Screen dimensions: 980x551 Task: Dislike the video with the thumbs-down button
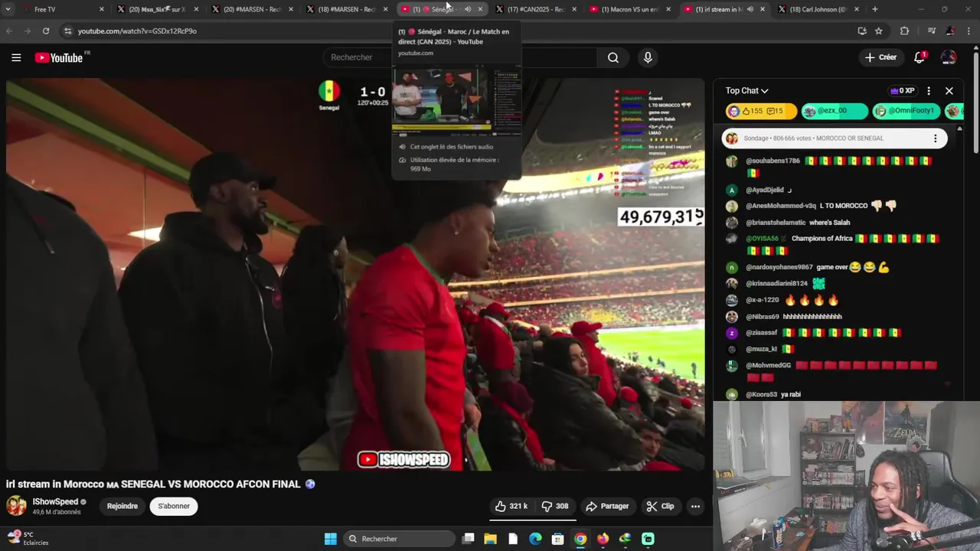pyautogui.click(x=555, y=506)
